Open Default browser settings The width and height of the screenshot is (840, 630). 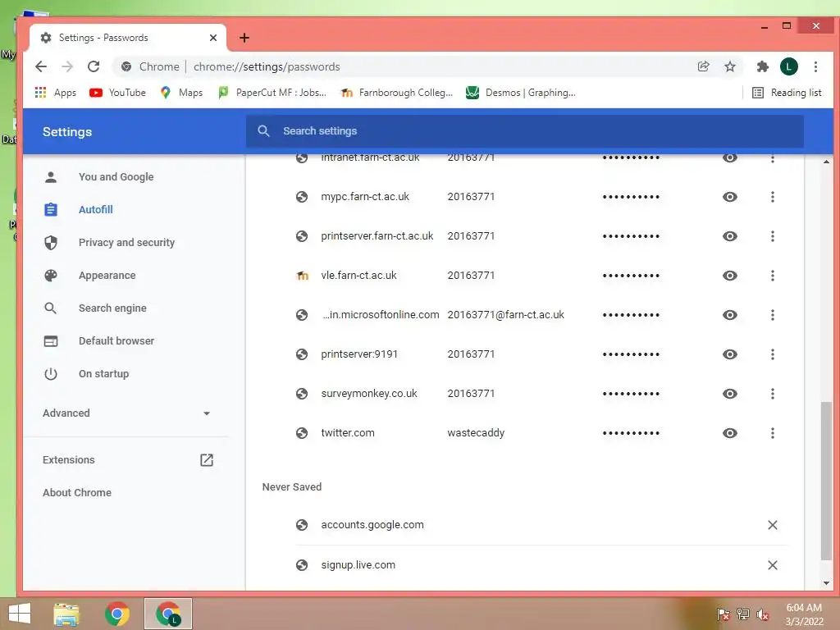pyautogui.click(x=116, y=340)
